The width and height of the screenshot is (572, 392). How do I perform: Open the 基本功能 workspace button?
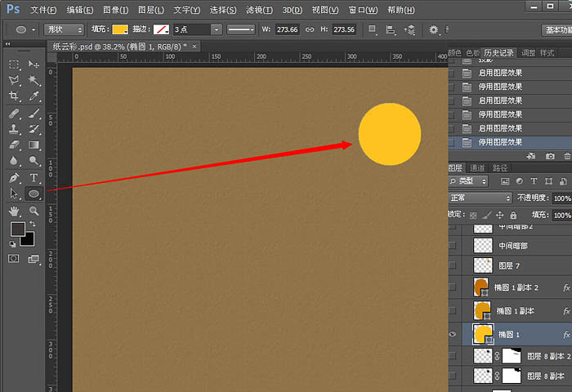pos(557,30)
